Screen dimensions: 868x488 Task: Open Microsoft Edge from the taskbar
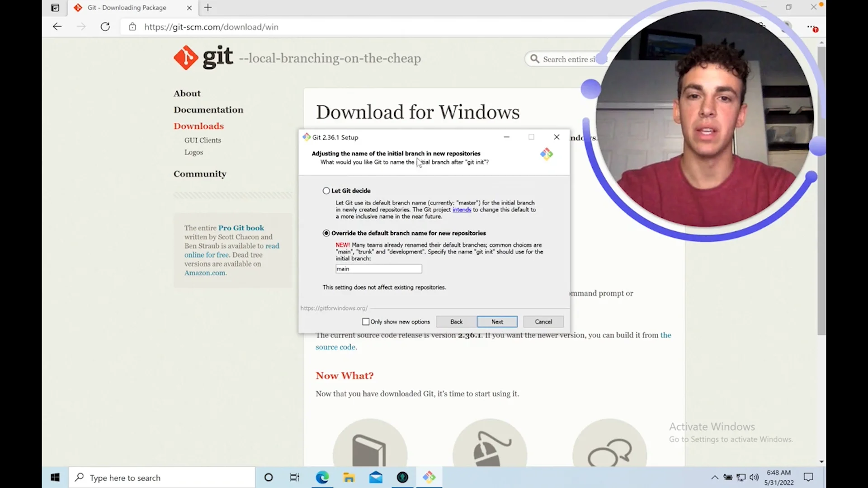(322, 477)
